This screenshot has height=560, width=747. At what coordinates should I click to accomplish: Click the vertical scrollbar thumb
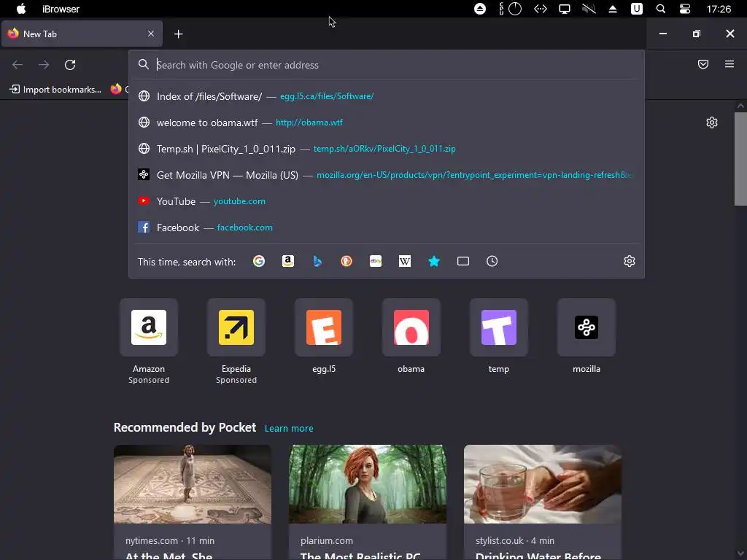point(740,158)
